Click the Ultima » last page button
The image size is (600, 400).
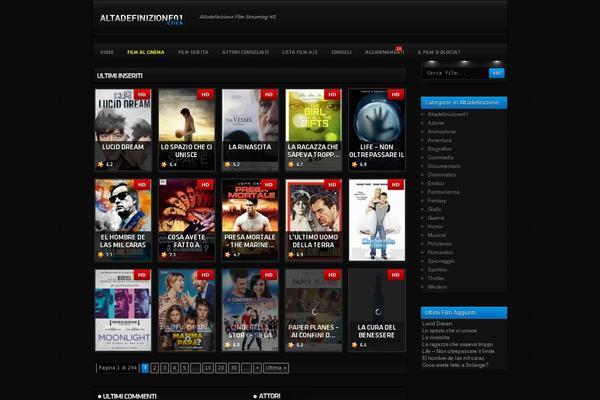tap(276, 368)
